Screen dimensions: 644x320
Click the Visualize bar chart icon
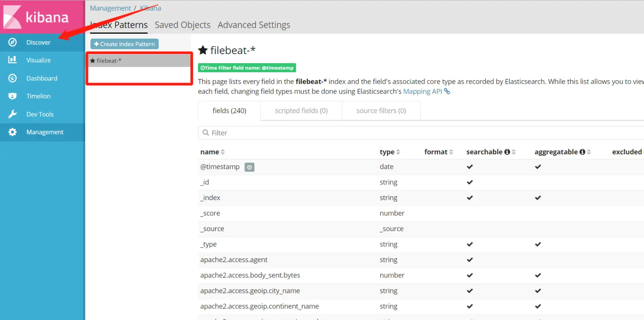pos(12,60)
